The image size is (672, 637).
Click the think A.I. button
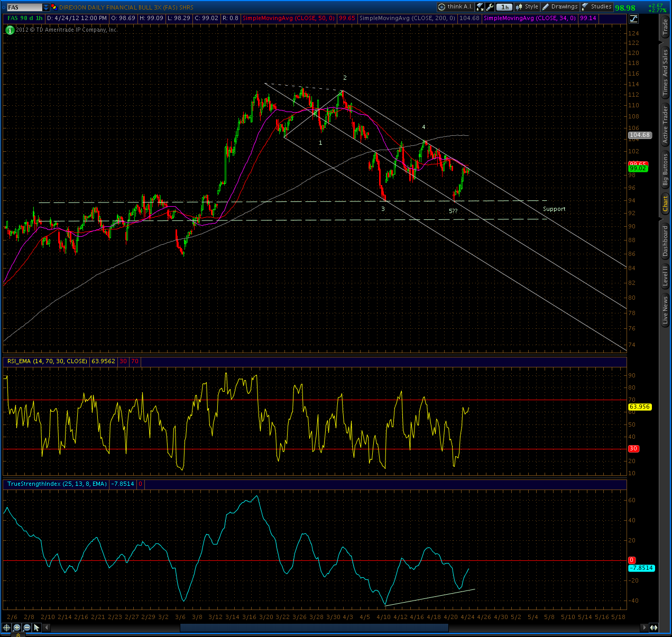pos(455,7)
